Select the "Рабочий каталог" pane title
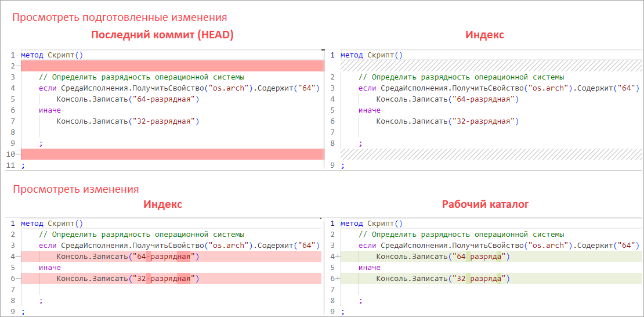Viewport: 644px width, 317px height. click(485, 204)
